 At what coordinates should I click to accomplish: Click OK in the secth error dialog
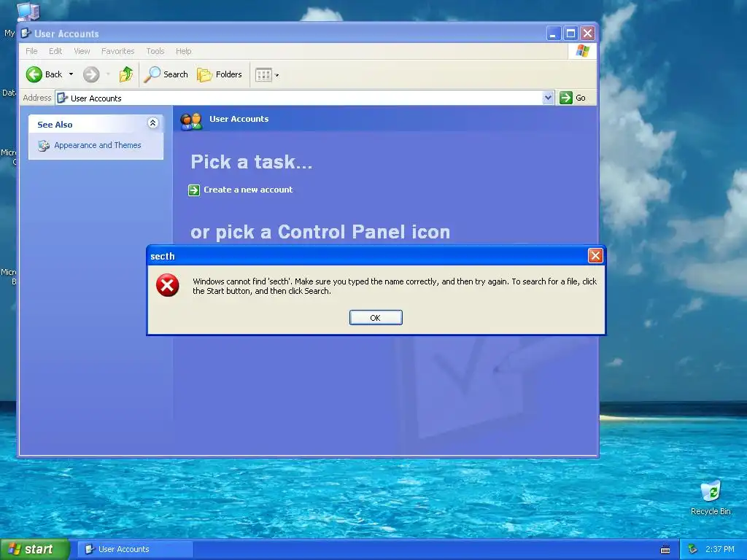point(376,318)
